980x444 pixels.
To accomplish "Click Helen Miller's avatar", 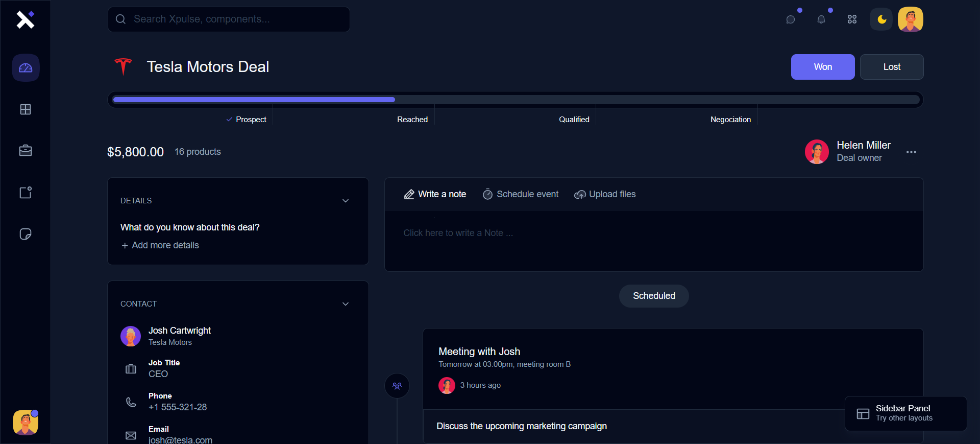I will [x=817, y=152].
